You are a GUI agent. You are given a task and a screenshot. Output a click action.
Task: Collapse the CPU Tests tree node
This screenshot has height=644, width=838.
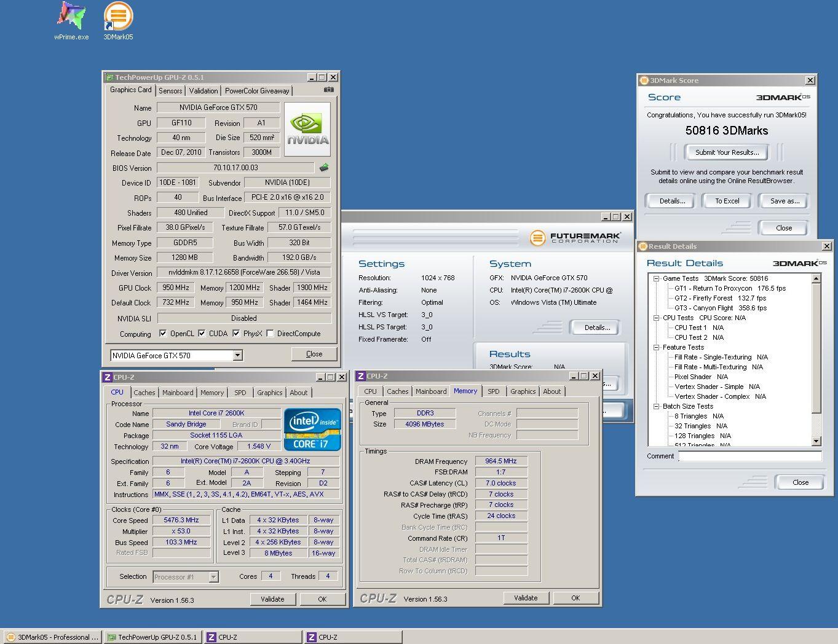[656, 318]
